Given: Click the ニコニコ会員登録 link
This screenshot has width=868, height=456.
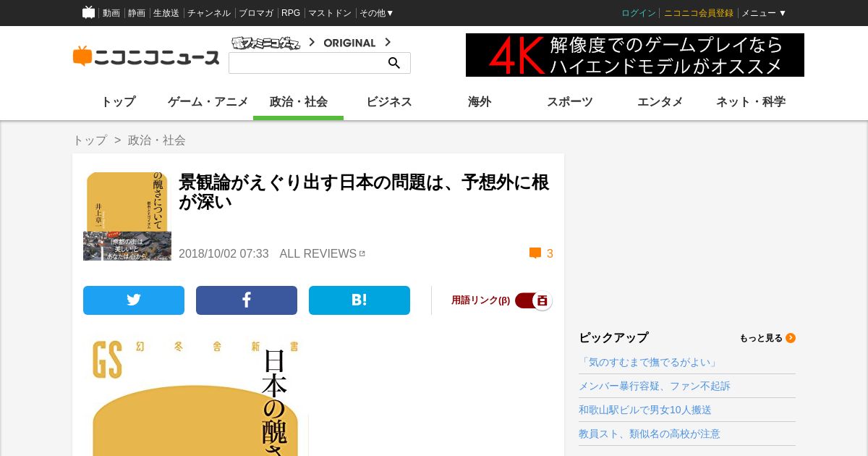Looking at the screenshot, I should tap(699, 13).
